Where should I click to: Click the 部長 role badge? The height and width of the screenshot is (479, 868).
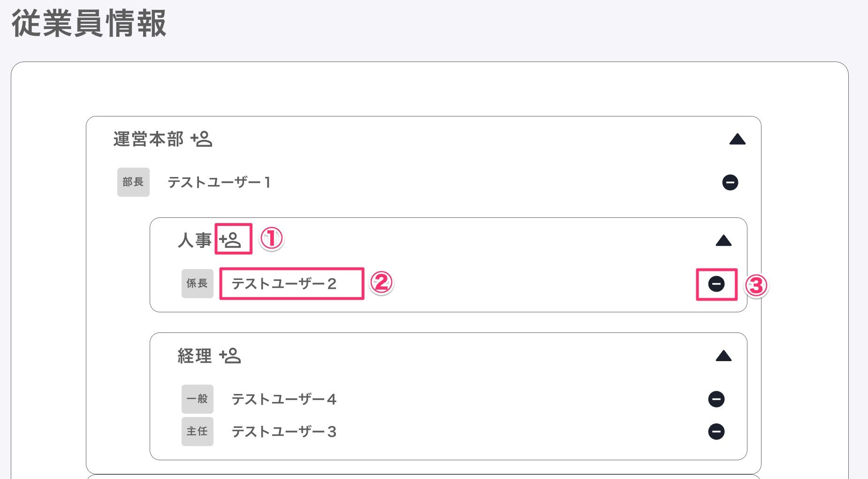(x=133, y=182)
